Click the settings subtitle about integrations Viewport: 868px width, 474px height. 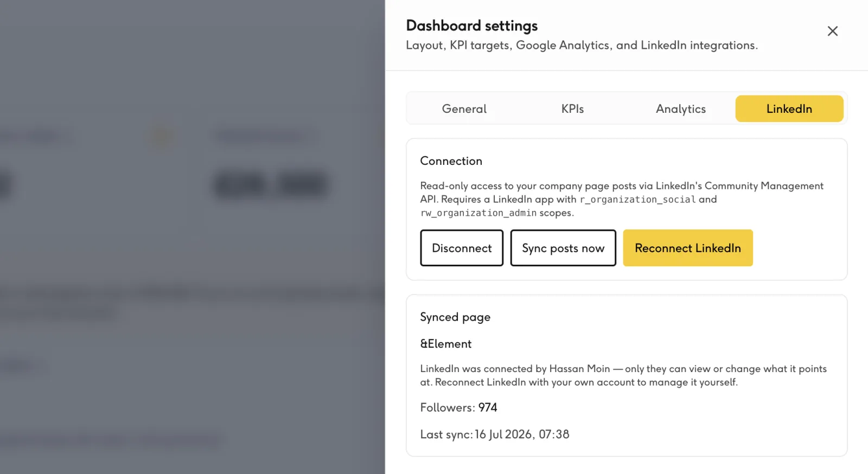point(582,46)
